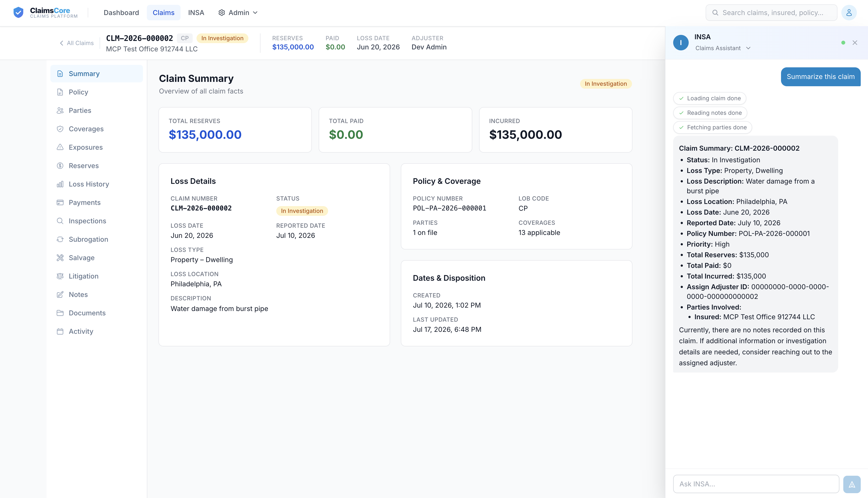The height and width of the screenshot is (498, 868).
Task: Click the Documents folder icon
Action: click(60, 313)
